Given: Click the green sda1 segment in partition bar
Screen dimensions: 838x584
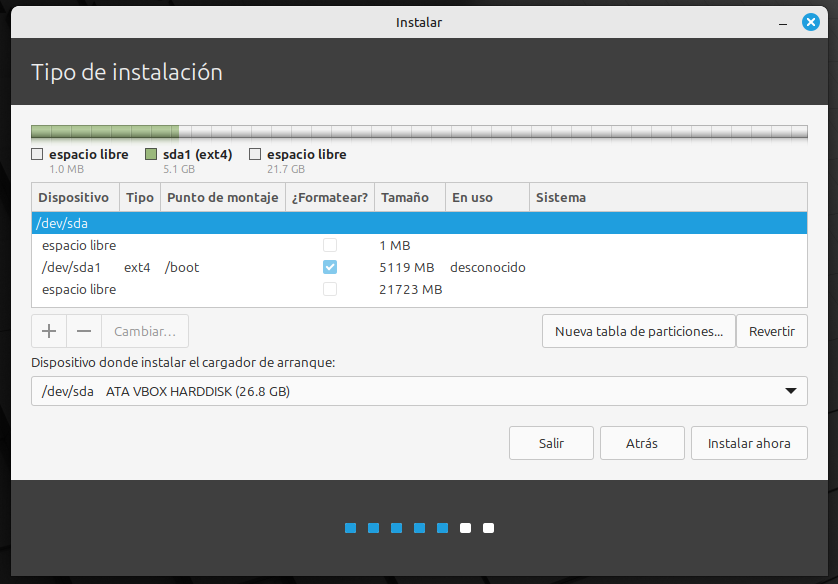Looking at the screenshot, I should point(105,132).
